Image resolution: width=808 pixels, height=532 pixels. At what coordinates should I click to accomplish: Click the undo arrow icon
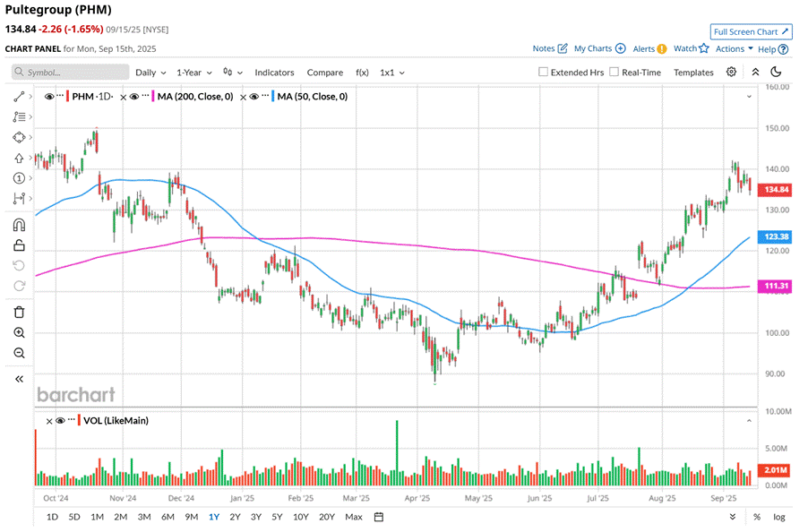click(x=19, y=266)
